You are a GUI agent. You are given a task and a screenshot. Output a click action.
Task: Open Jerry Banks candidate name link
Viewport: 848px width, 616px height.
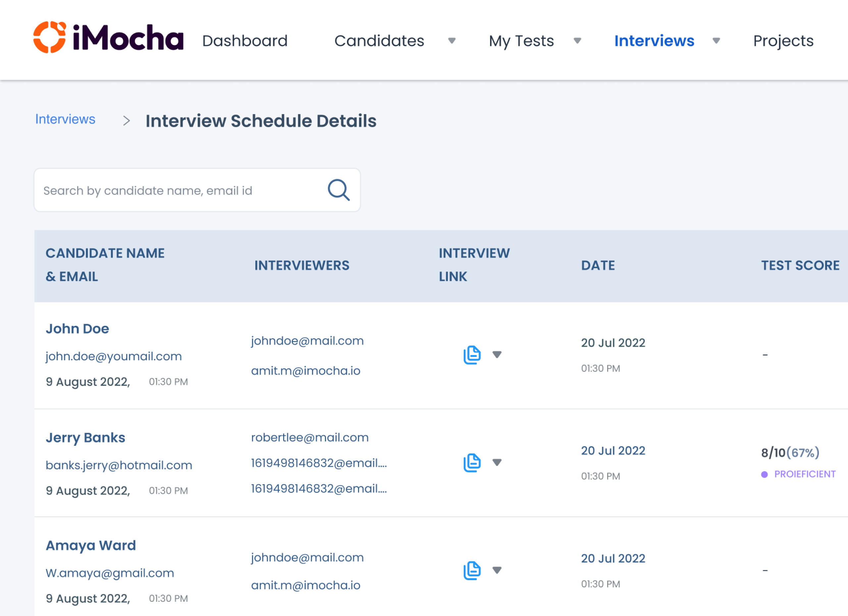click(x=85, y=437)
